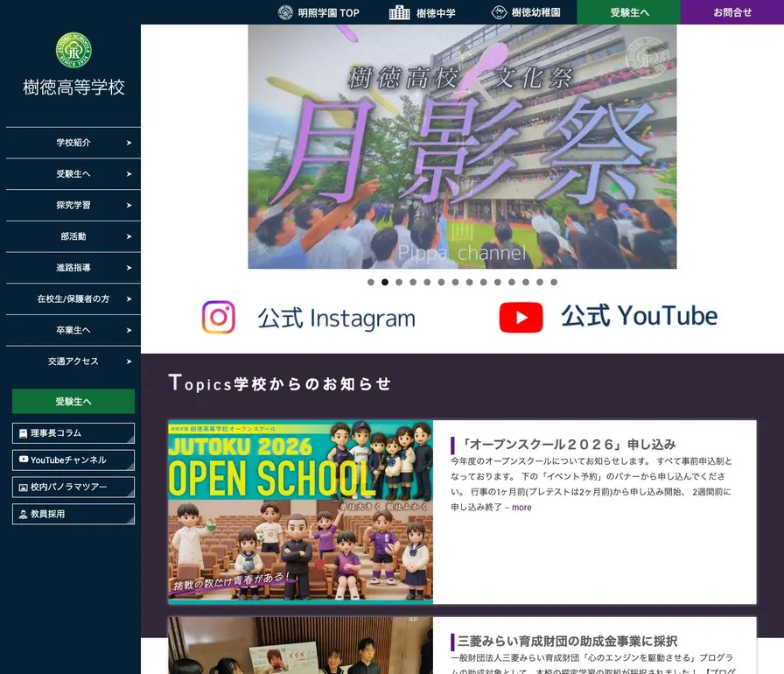784x674 pixels.
Task: Open 交通アクセス in sidebar menu
Action: [73, 362]
